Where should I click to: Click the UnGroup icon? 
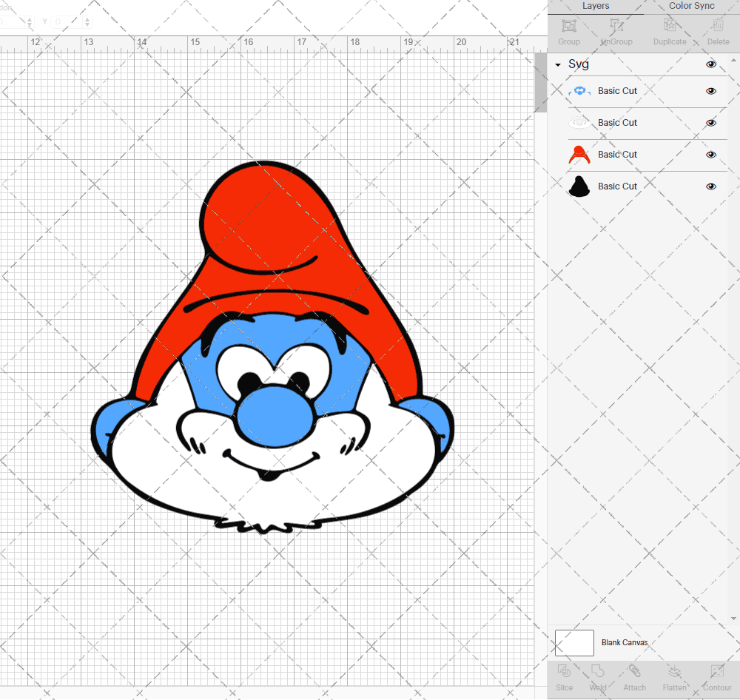click(x=616, y=25)
